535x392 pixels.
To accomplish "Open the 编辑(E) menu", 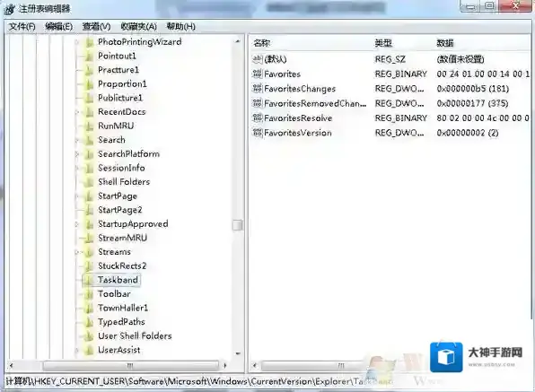I will click(x=58, y=26).
